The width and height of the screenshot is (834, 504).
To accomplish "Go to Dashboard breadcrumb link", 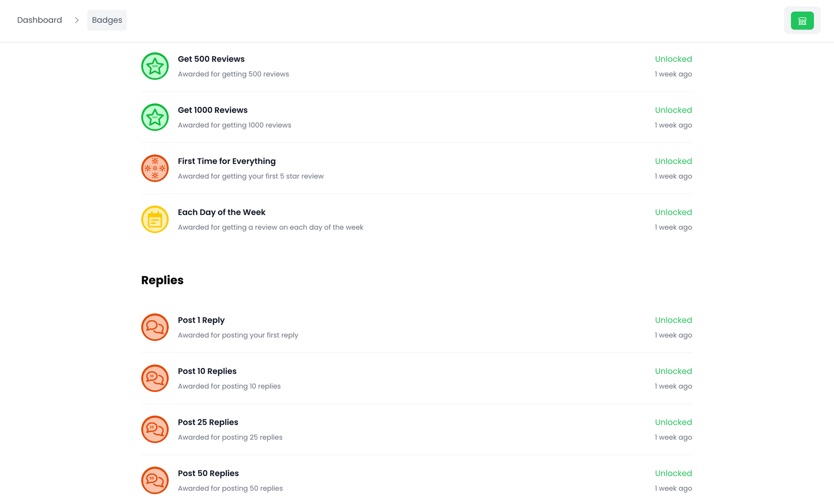I will [x=40, y=20].
